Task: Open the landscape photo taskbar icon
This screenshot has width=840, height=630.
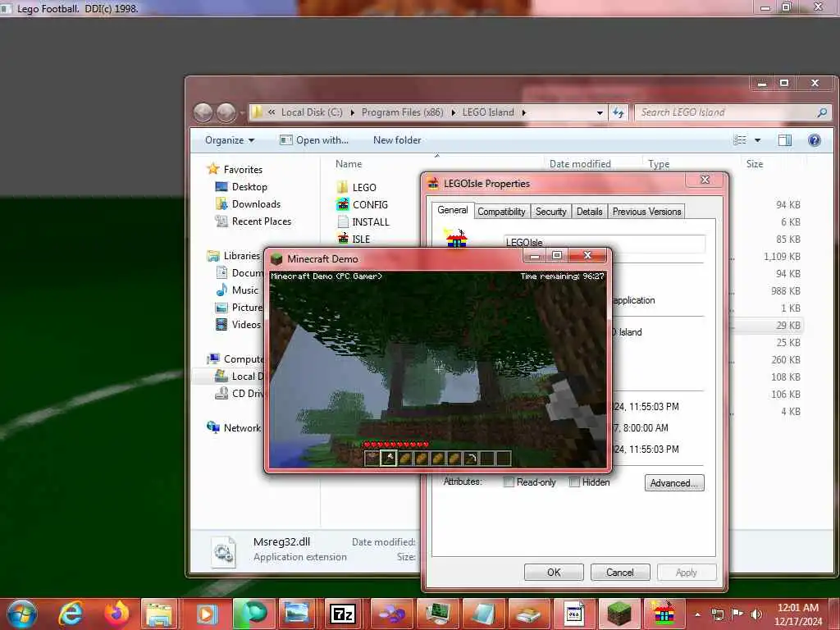Action: point(297,614)
